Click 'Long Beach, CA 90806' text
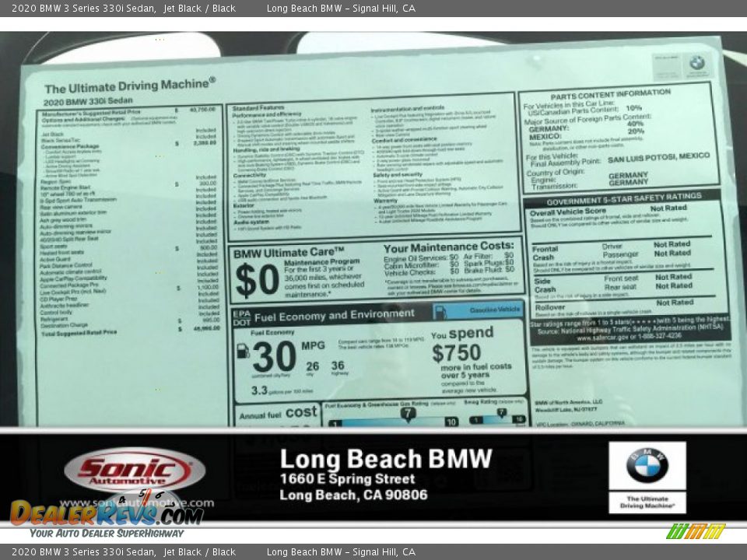Screen dimensions: 747x560 tap(353, 495)
